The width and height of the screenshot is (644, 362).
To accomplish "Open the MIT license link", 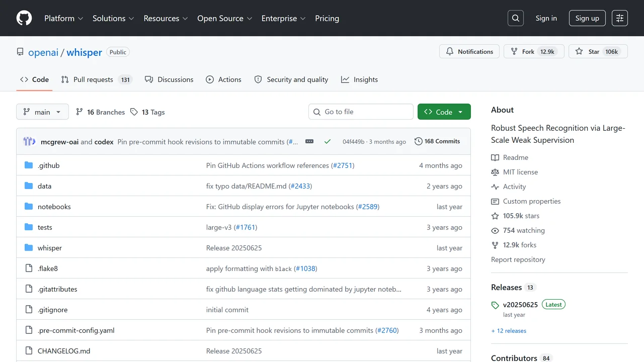I will coord(515,172).
